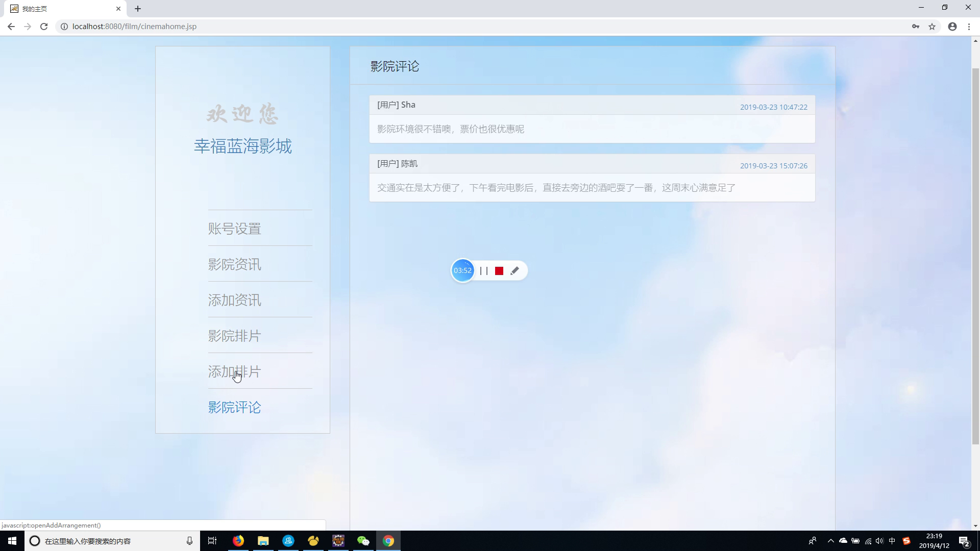Image resolution: width=980 pixels, height=551 pixels.
Task: Open the battery status tray icon
Action: 855,541
